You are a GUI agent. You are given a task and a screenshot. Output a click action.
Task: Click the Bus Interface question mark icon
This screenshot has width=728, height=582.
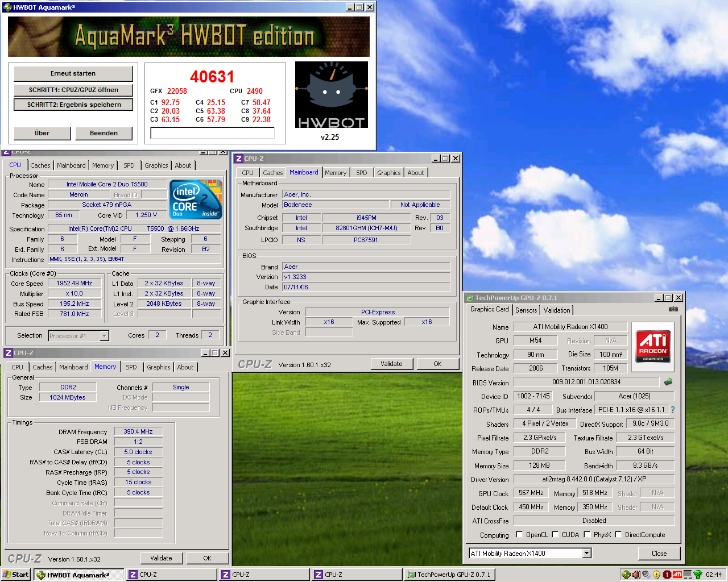tap(673, 410)
